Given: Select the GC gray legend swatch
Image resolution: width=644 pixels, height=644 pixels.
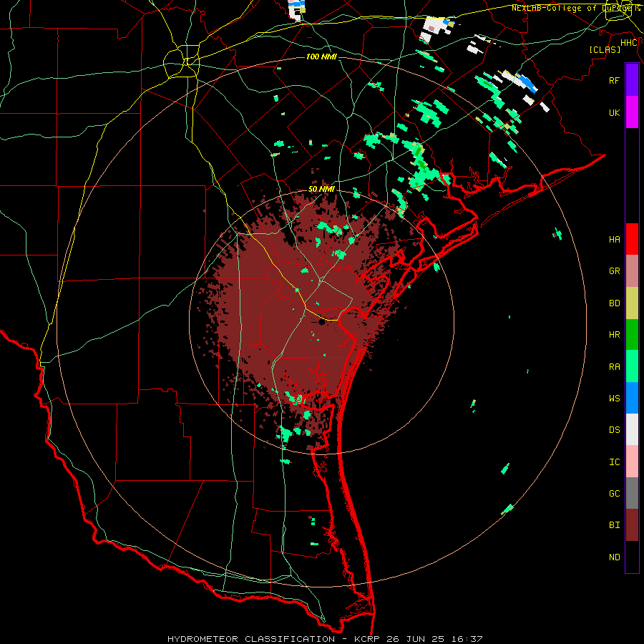Looking at the screenshot, I should point(632,493).
